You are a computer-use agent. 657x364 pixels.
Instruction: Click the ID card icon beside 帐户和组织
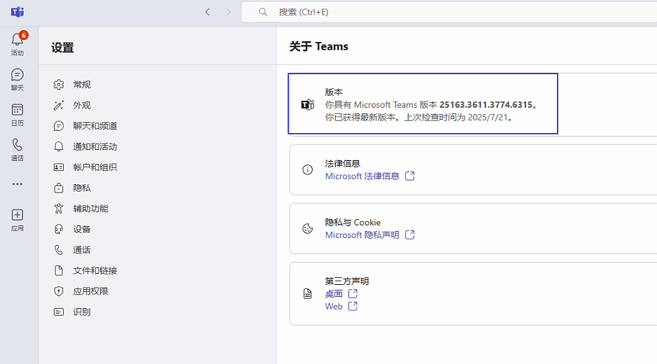click(59, 167)
